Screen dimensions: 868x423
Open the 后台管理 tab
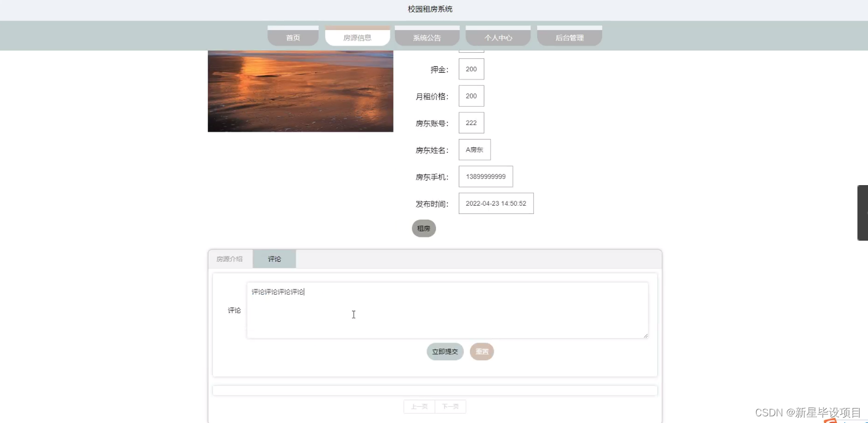(x=569, y=37)
